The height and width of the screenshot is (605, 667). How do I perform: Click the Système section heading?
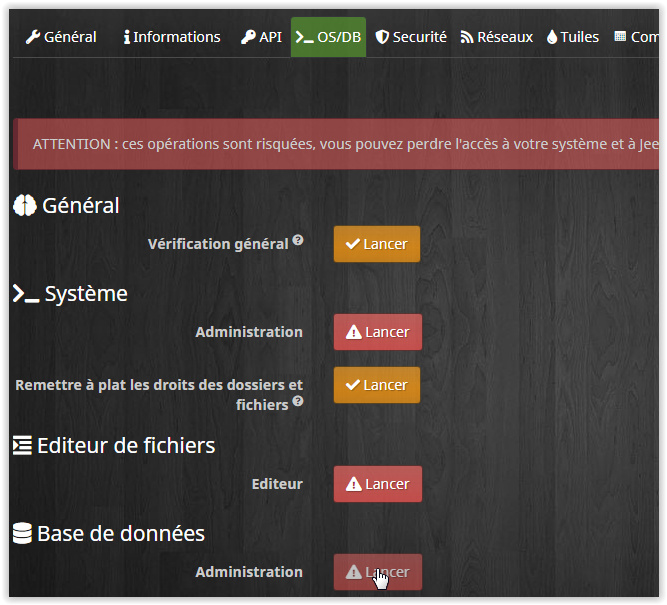click(70, 294)
